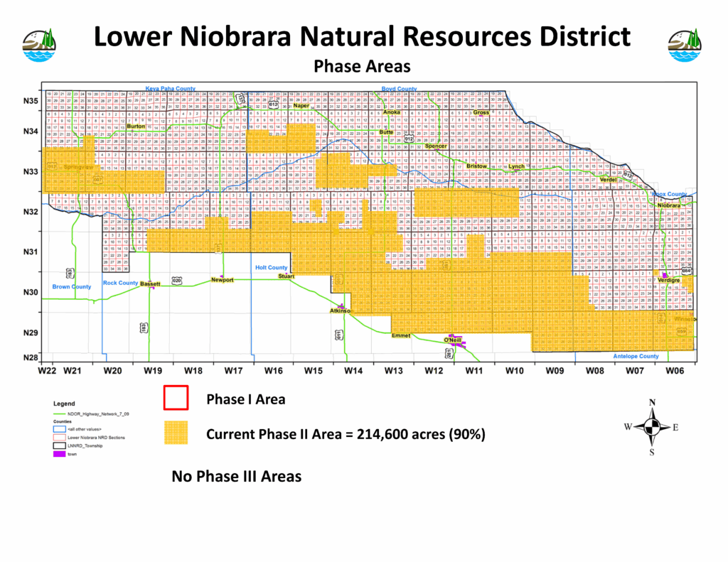Image resolution: width=728 pixels, height=562 pixels.
Task: Click the Newport town label
Action: (x=222, y=281)
